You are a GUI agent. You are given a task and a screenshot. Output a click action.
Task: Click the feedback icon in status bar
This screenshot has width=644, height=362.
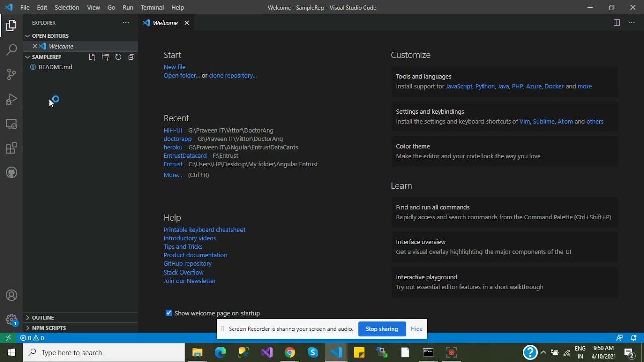click(x=619, y=338)
